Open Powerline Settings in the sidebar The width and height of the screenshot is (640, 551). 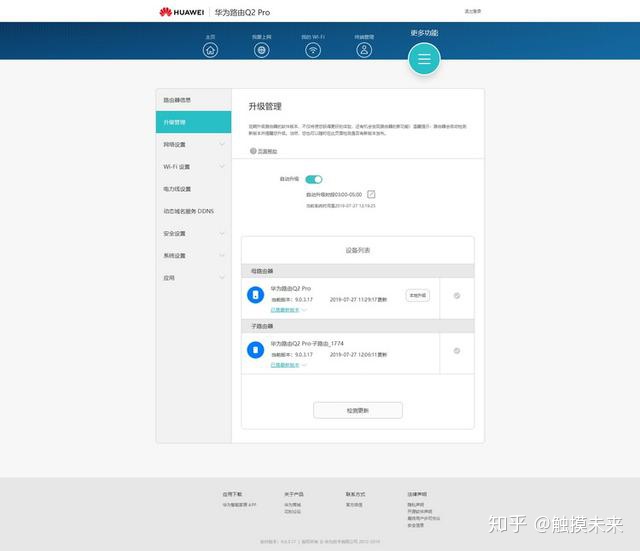tap(193, 189)
